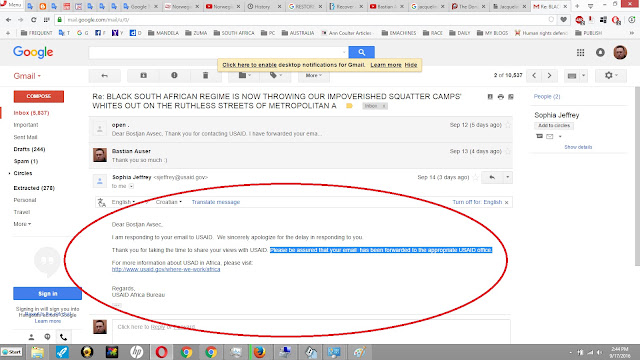Open the SOUTH AFRICA bookmarks folder
This screenshot has height=360, width=640.
pyautogui.click(x=234, y=33)
